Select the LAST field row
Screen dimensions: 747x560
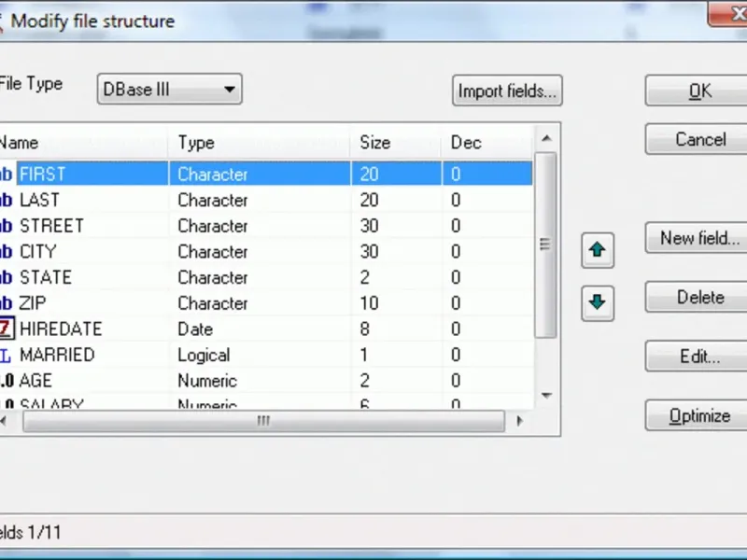coord(266,200)
